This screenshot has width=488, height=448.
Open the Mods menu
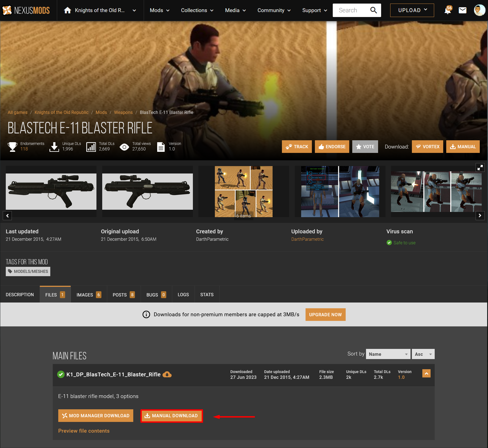pyautogui.click(x=160, y=10)
